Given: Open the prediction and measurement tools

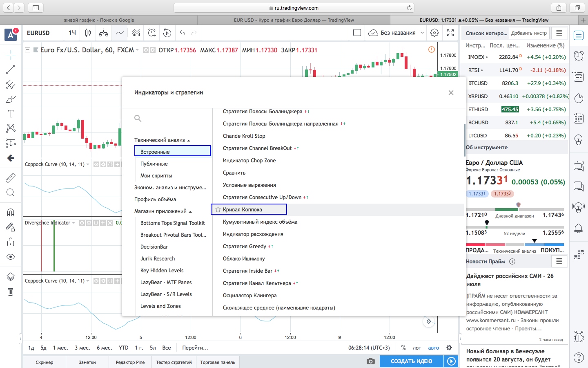Looking at the screenshot, I should point(11,143).
